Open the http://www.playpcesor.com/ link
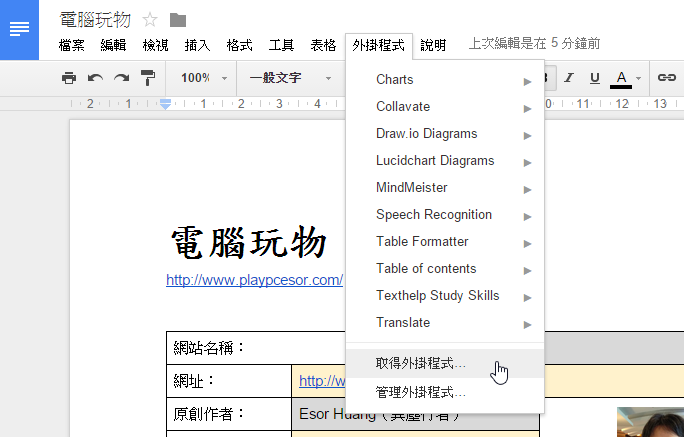The width and height of the screenshot is (684, 437). tap(254, 280)
